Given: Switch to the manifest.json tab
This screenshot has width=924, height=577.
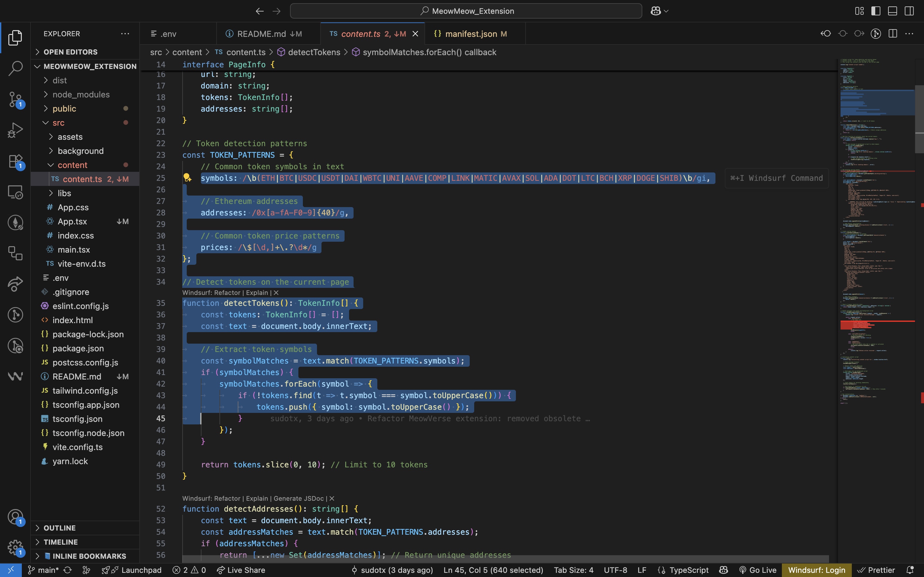Looking at the screenshot, I should [x=471, y=34].
